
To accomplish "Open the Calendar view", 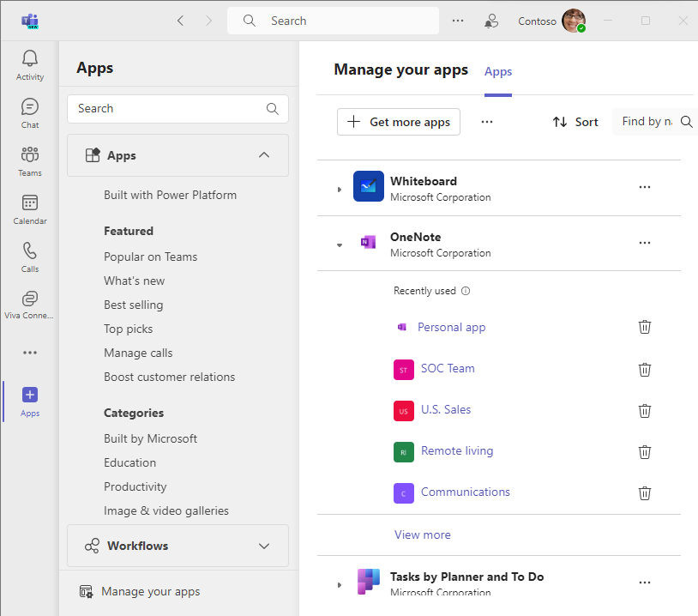I will point(30,208).
